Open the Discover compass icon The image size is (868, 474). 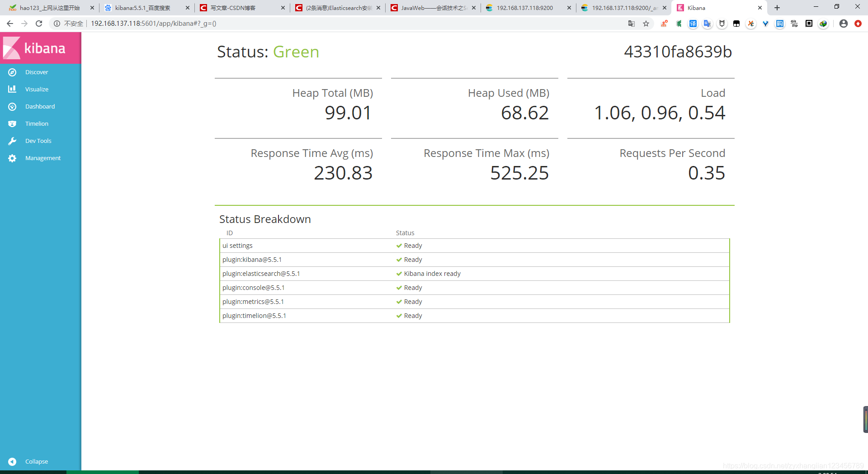point(12,72)
